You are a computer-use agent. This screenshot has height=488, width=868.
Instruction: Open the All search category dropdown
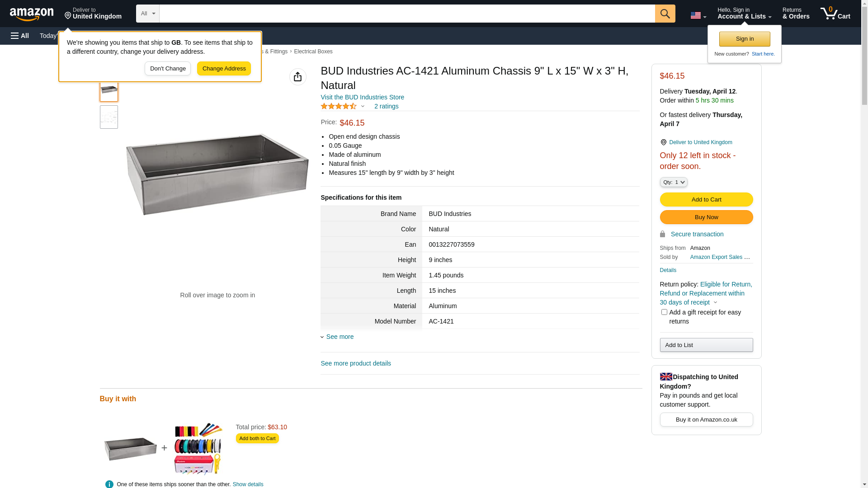148,14
